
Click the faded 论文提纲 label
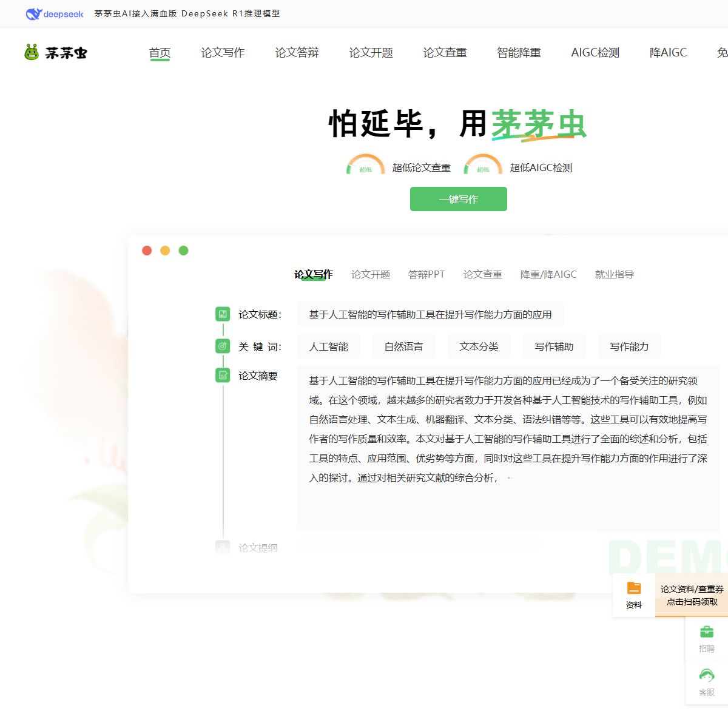click(258, 547)
